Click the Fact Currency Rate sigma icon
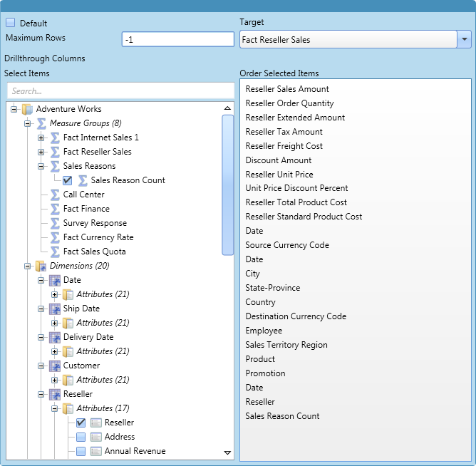Screen dimensions: 476x466 tap(55, 237)
